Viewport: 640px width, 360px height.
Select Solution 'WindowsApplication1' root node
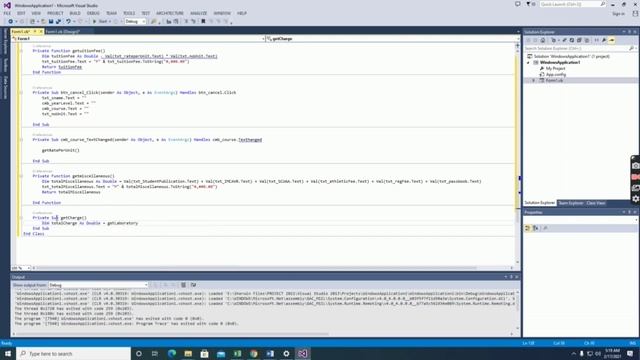[x=568, y=56]
